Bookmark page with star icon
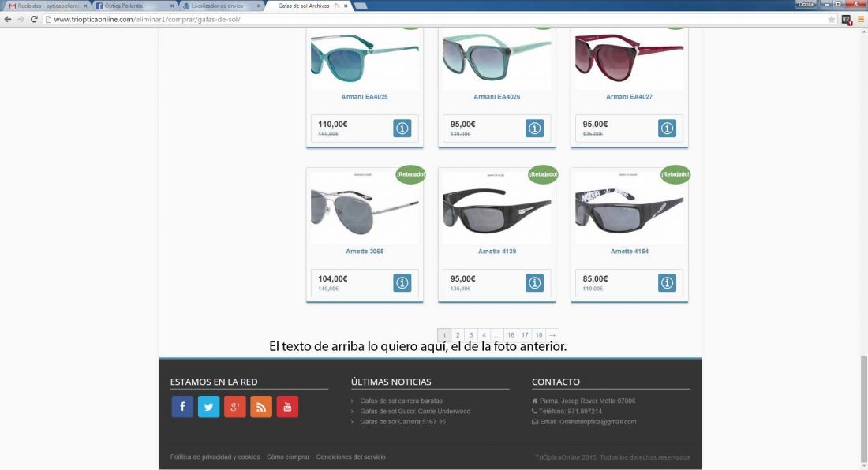This screenshot has width=868, height=470. [x=831, y=20]
